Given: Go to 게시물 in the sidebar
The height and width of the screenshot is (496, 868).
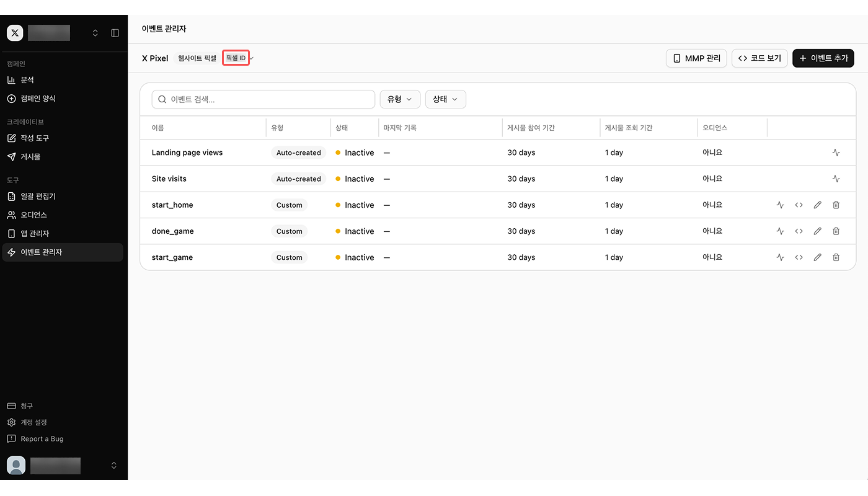Looking at the screenshot, I should (x=63, y=157).
